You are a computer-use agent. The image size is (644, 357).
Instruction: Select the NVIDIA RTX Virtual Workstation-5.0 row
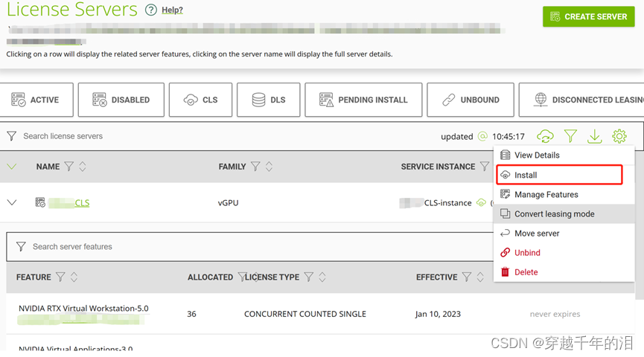320,314
